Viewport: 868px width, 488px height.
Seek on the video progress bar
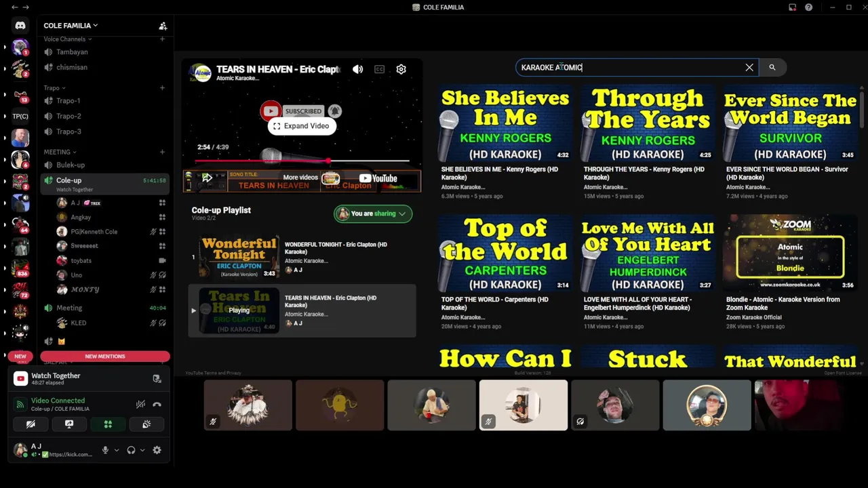point(302,161)
